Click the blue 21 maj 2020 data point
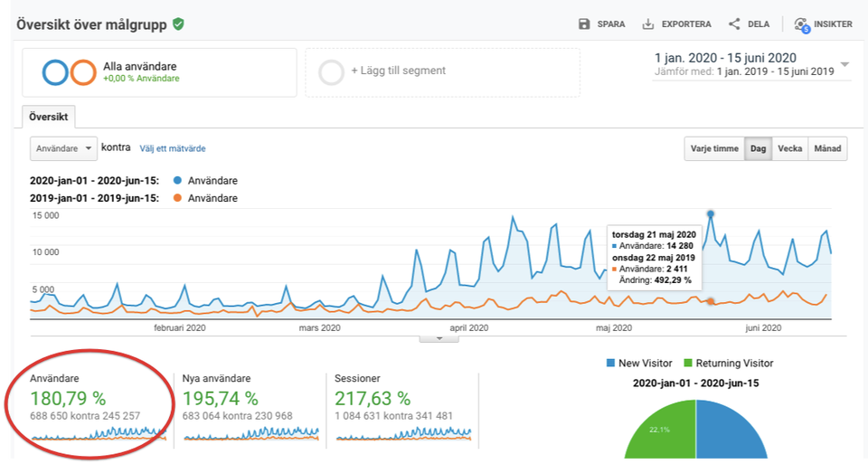 click(711, 213)
